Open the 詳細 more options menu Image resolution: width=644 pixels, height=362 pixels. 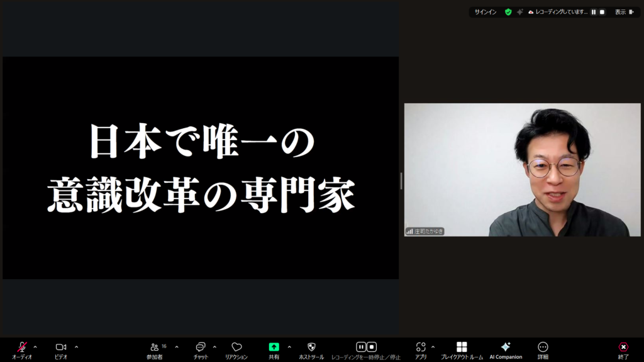[543, 348]
